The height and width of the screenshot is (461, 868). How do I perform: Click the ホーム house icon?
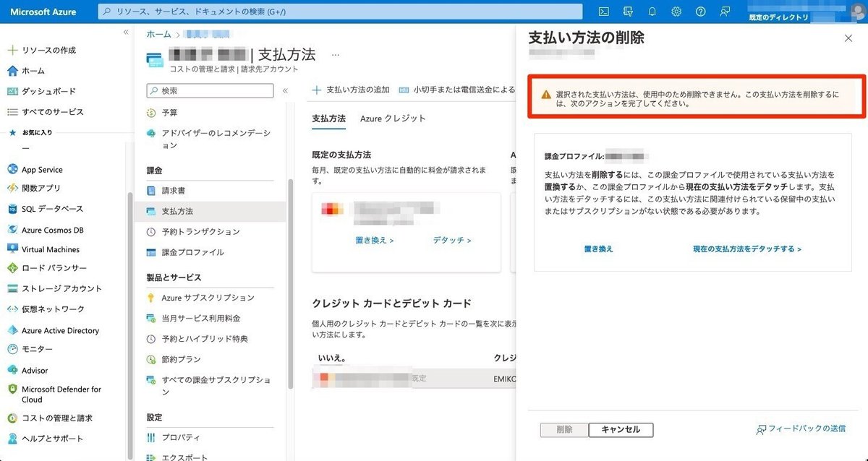pos(12,71)
